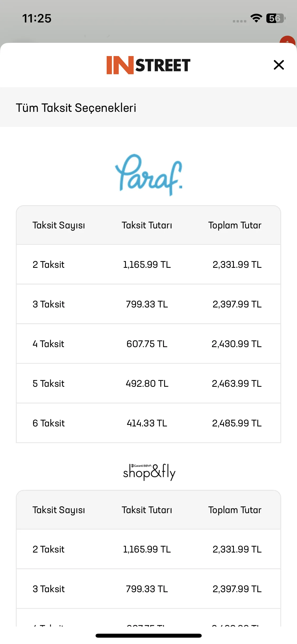This screenshot has height=644, width=297.
Task: Tap the 11:25 clock in status bar
Action: [37, 19]
